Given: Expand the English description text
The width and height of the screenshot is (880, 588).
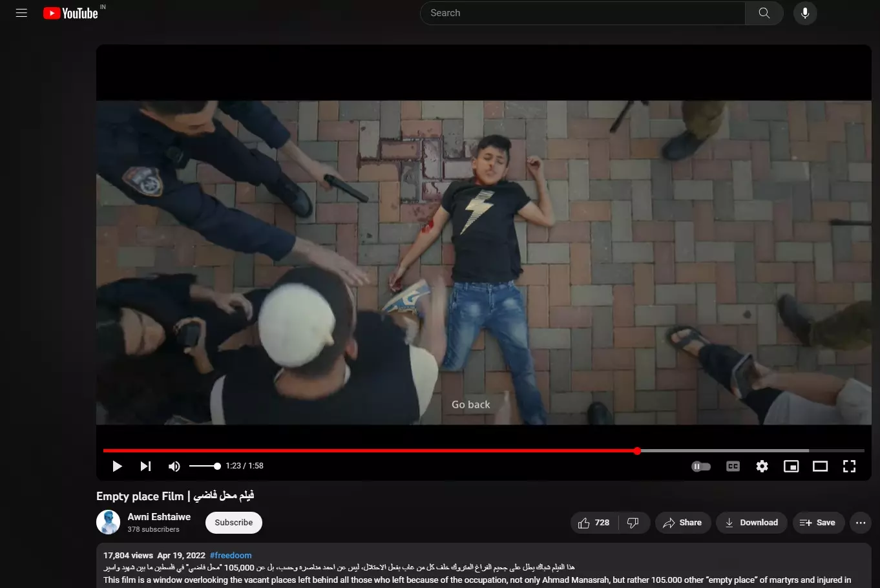Looking at the screenshot, I should [x=477, y=580].
